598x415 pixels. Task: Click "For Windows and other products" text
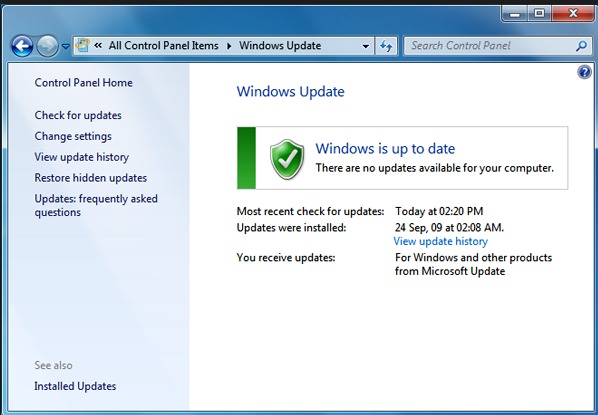(474, 257)
